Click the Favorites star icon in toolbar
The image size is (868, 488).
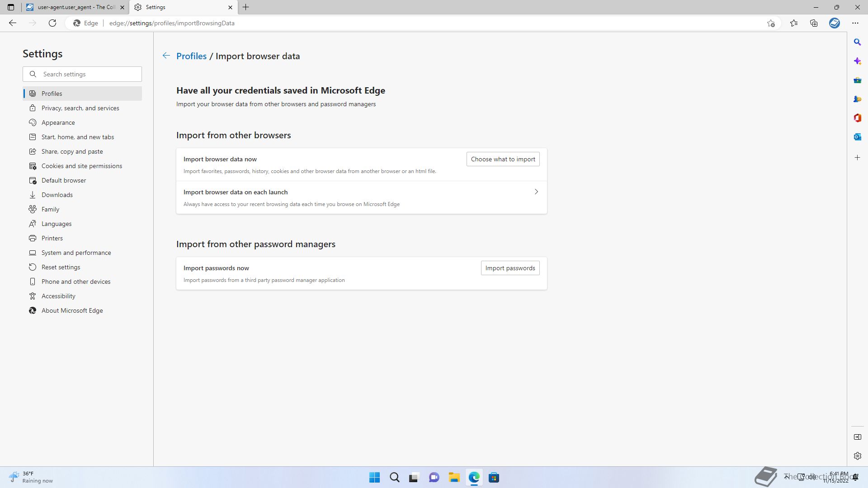point(793,23)
